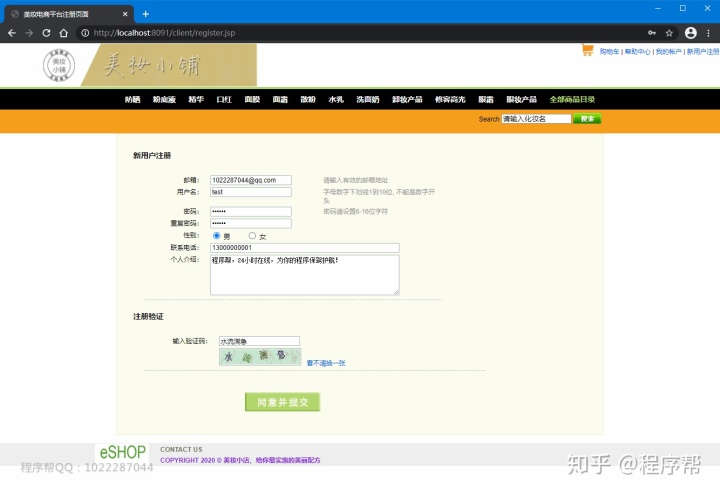
Task: Click the Search cosmetic name field
Action: pos(536,119)
